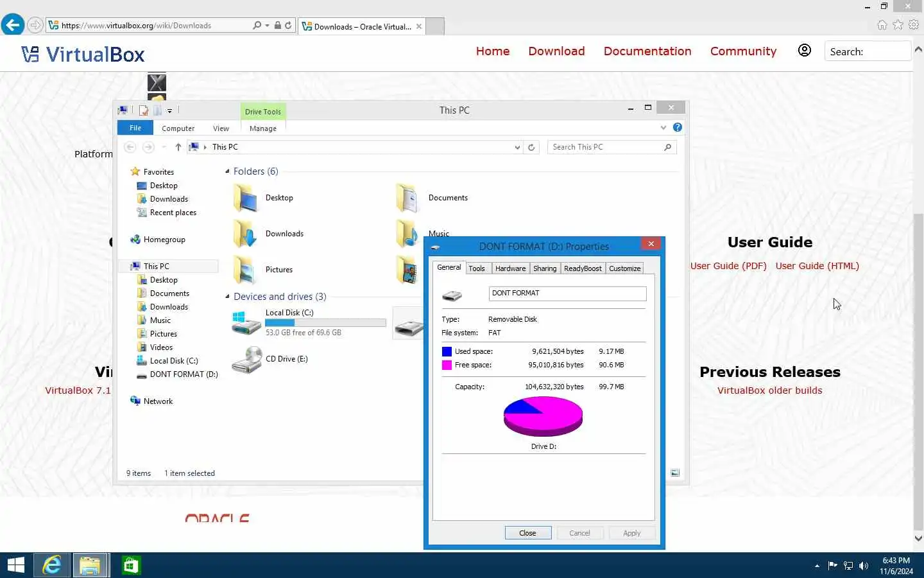Click Local Disk (C:) capacity usage bar
Viewport: 924px width, 578px height.
325,322
